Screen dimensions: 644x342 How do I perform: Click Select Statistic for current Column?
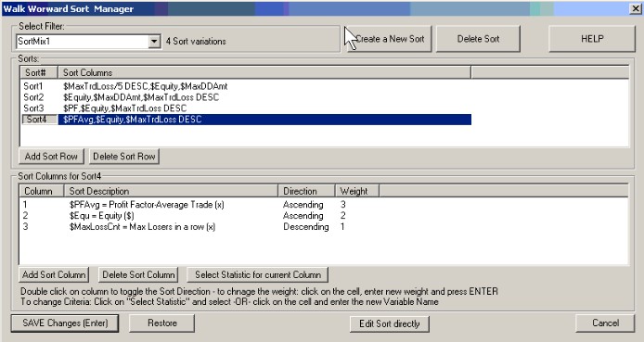pyautogui.click(x=258, y=274)
